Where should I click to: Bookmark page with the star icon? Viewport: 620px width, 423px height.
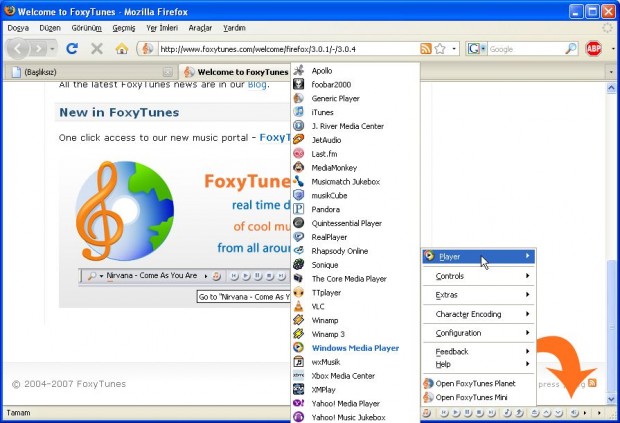pyautogui.click(x=440, y=49)
